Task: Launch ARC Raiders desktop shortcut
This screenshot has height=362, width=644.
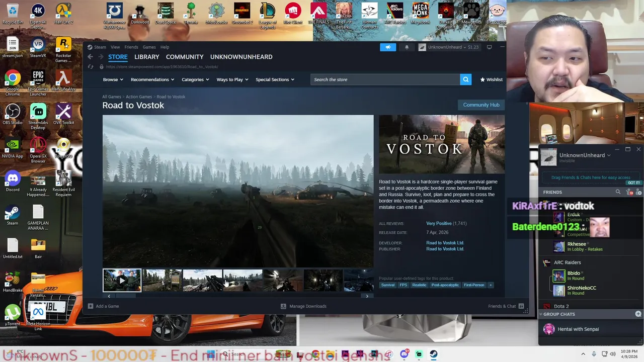Action: point(395,14)
